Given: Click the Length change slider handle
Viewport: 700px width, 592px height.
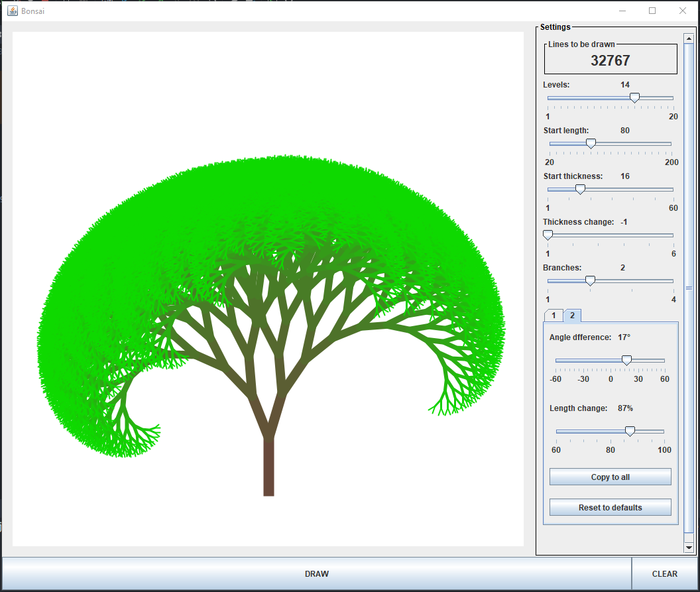Looking at the screenshot, I should pyautogui.click(x=630, y=431).
